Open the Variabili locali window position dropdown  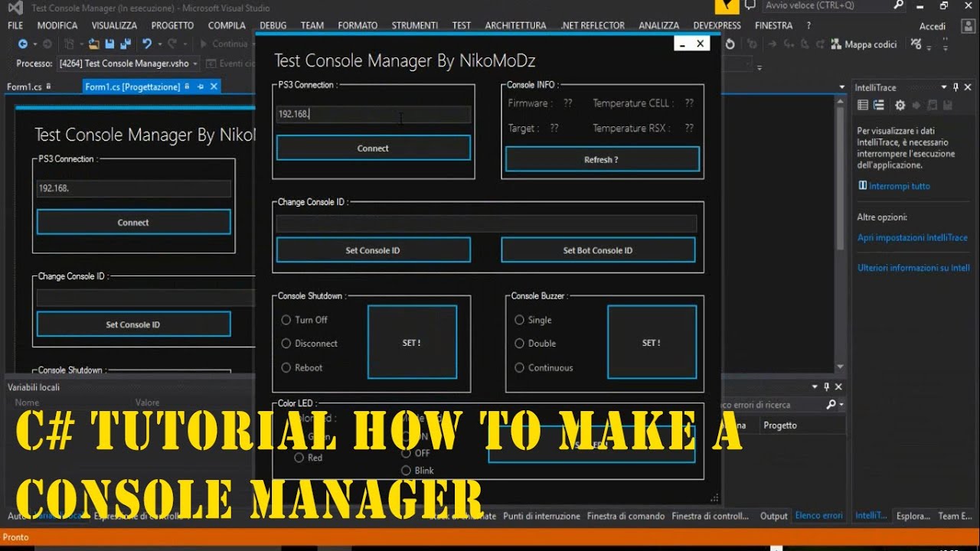click(815, 387)
